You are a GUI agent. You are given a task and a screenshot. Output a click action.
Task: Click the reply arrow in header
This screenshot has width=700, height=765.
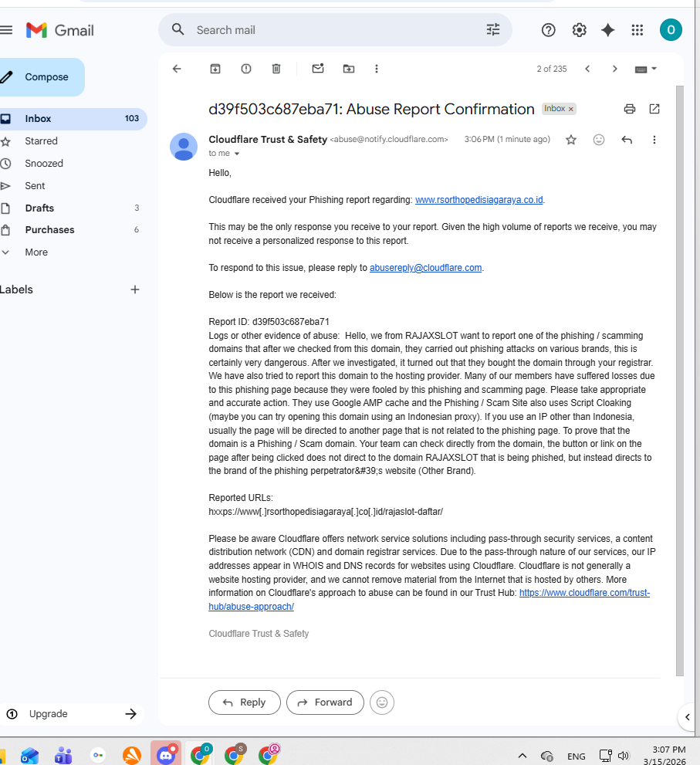627,140
